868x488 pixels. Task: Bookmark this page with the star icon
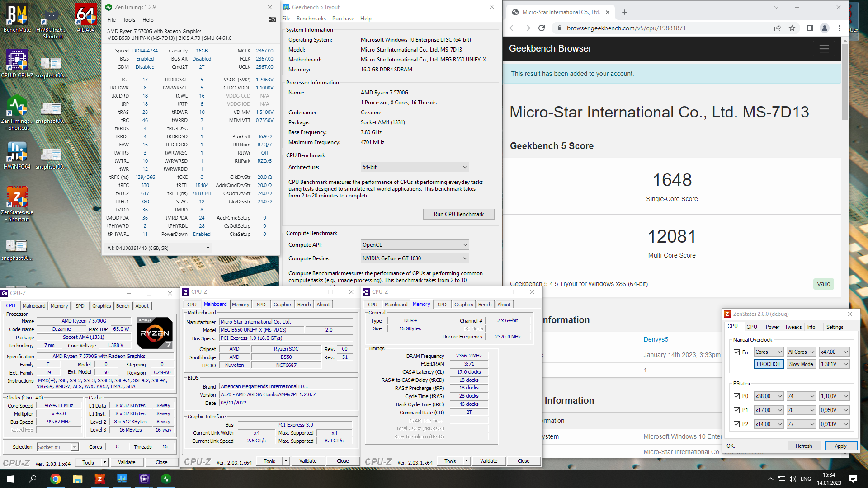pyautogui.click(x=792, y=28)
